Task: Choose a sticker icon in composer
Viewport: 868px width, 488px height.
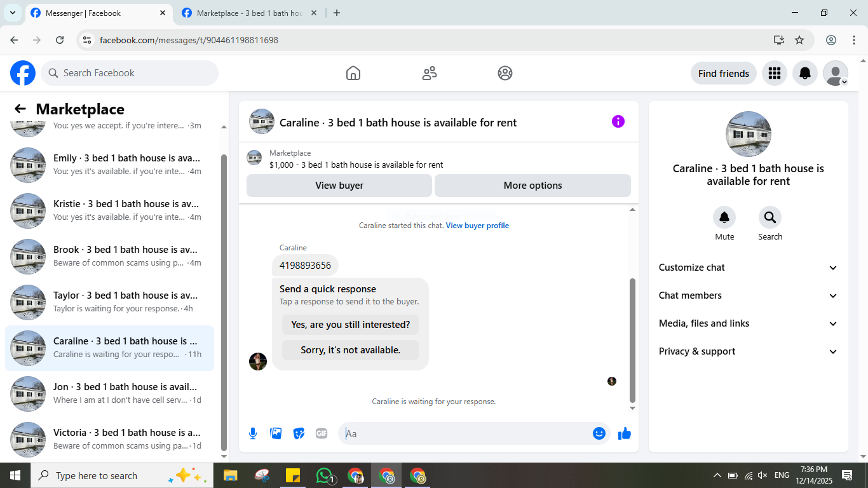Action: pyautogui.click(x=299, y=433)
